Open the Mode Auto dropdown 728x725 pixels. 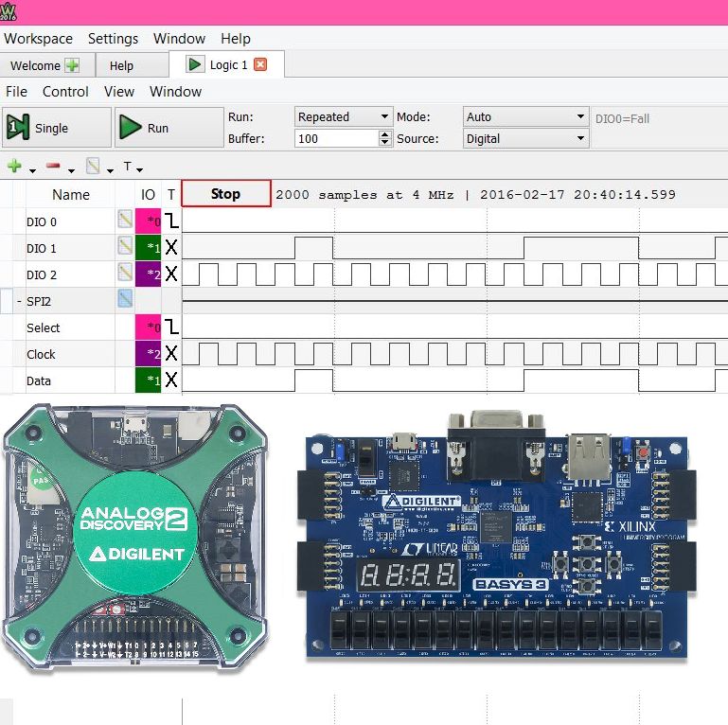coord(526,116)
